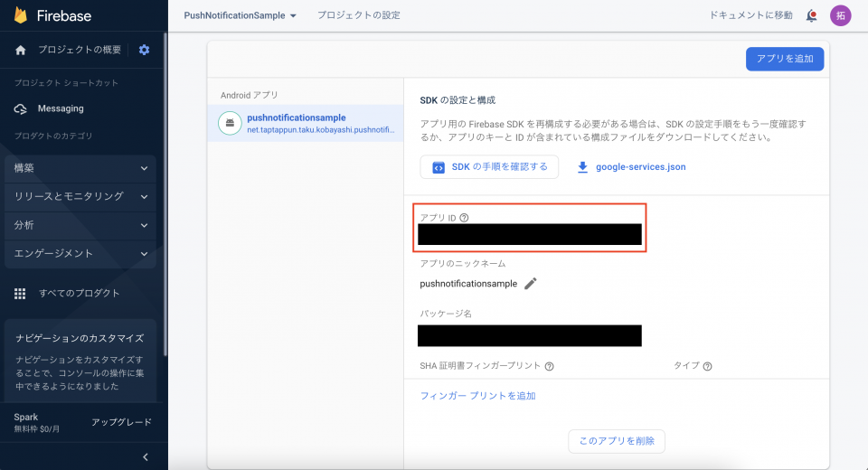Click the プロダクトのカテゴリ label
The image size is (868, 470).
coord(53,136)
